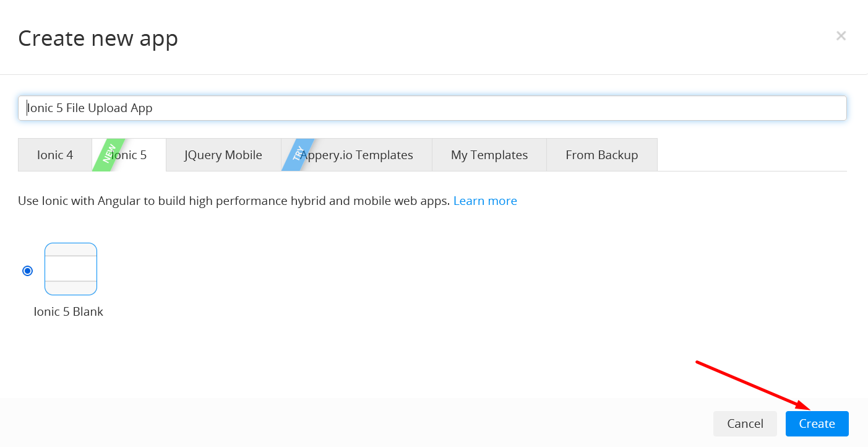Switch to the Ionic 4 tab
The image size is (868, 447).
pyautogui.click(x=55, y=155)
